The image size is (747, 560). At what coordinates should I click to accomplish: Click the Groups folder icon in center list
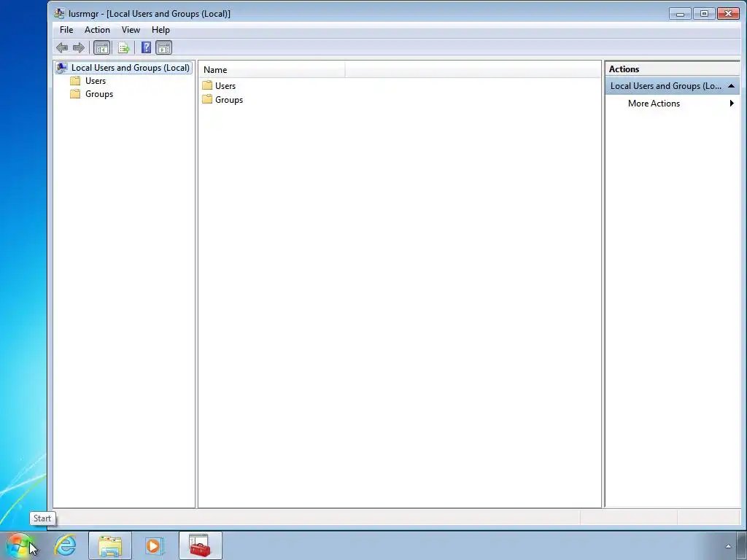tap(207, 99)
